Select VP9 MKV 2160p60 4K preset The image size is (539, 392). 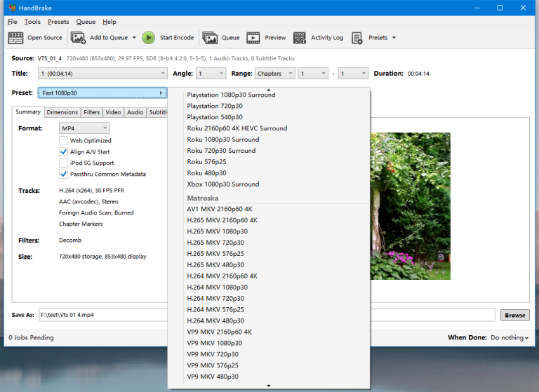(219, 332)
